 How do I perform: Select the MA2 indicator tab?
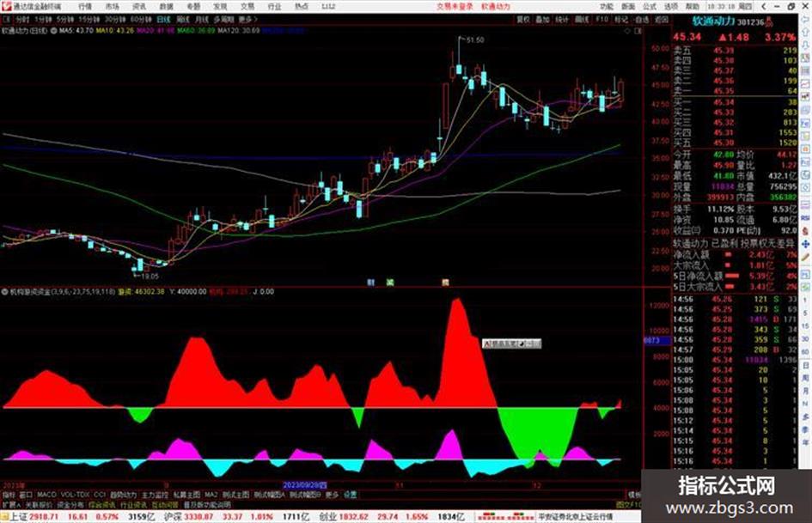tap(211, 495)
